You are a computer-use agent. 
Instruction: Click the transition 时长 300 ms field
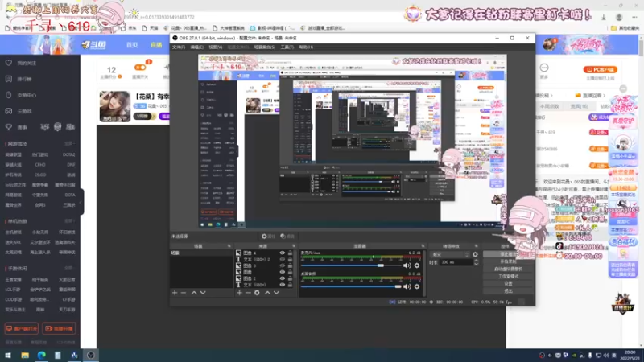click(x=456, y=262)
